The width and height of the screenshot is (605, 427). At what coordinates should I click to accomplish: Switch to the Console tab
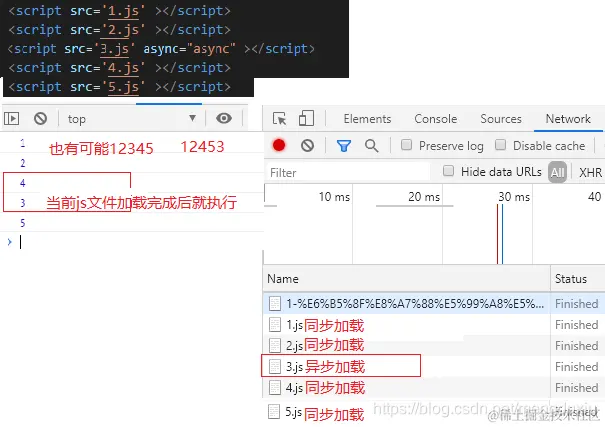point(436,119)
